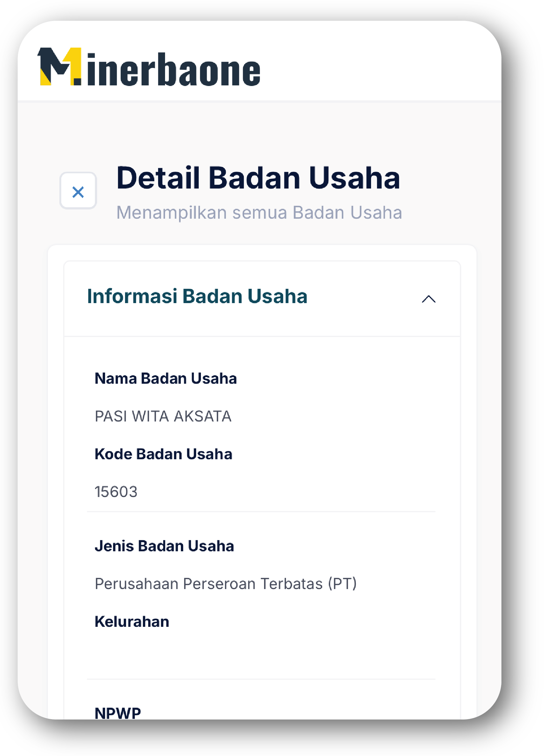
Task: Click the divider line below code 15603
Action: (261, 512)
